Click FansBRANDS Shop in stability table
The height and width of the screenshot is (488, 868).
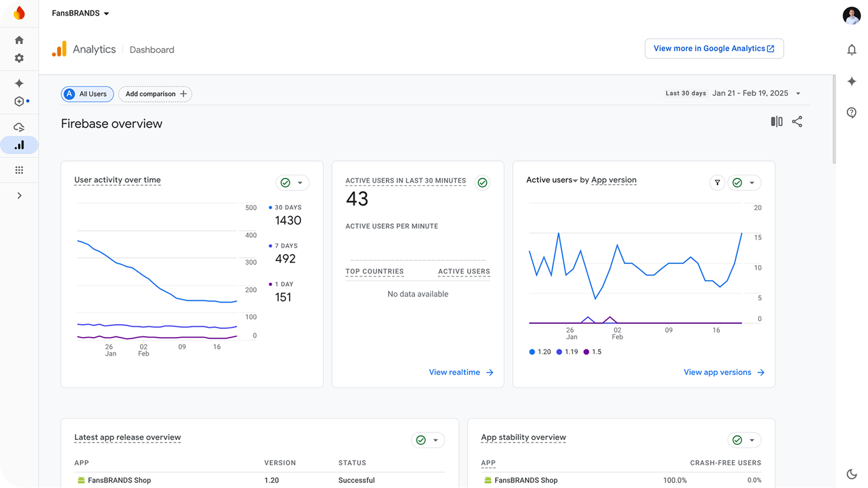pos(526,481)
